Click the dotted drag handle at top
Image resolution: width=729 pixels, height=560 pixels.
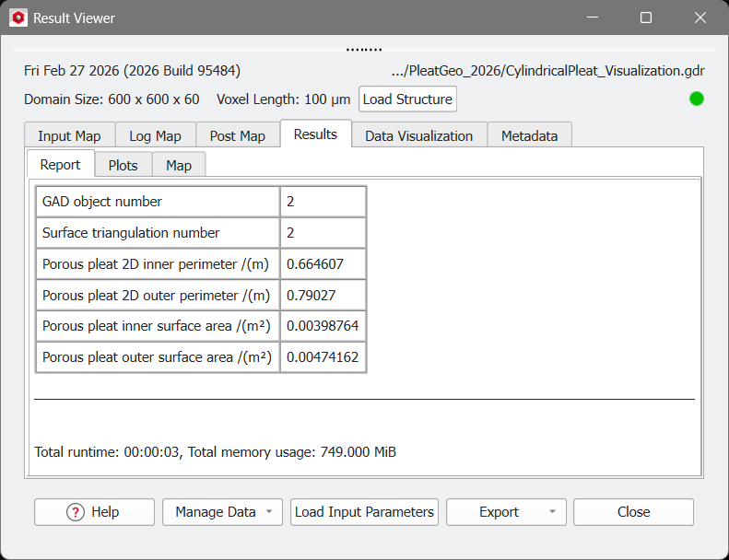364,50
